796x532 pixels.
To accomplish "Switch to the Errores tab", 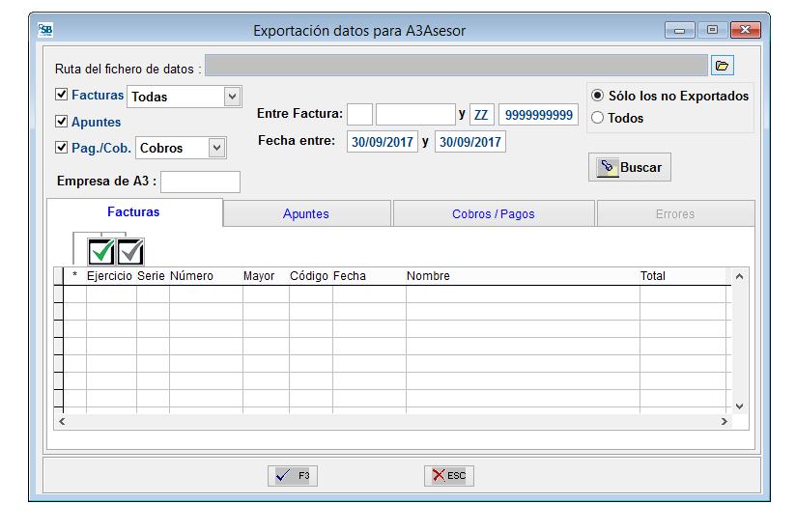I will coord(675,214).
